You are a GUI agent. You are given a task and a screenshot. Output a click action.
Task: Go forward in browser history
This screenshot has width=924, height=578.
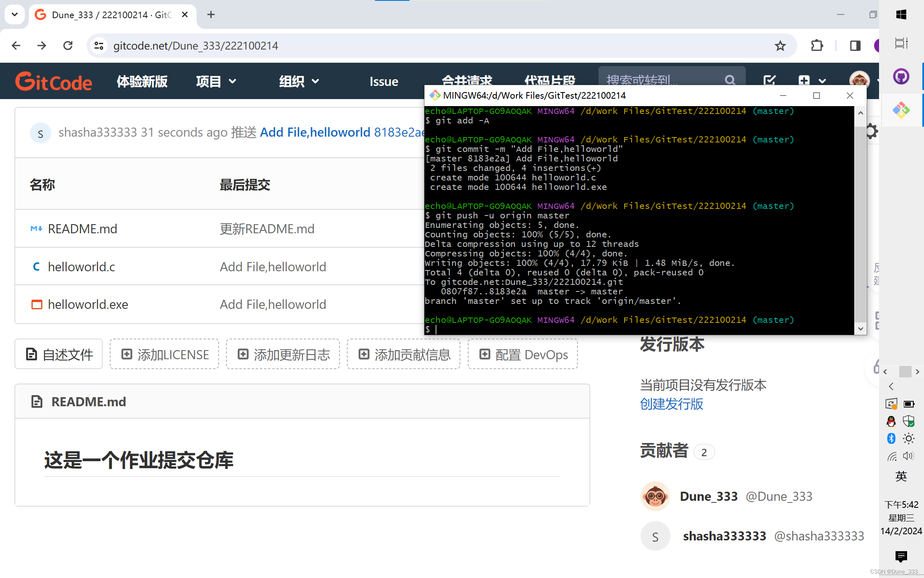(x=42, y=45)
